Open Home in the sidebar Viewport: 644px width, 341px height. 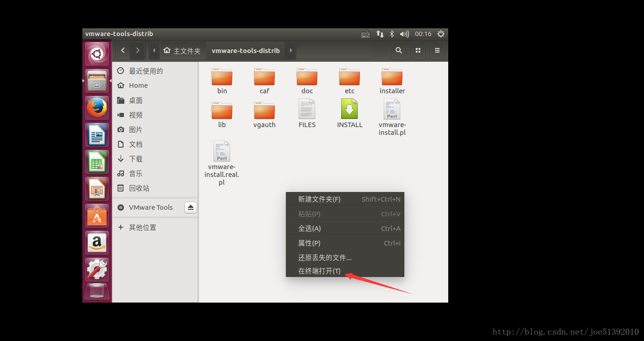[x=155, y=85]
